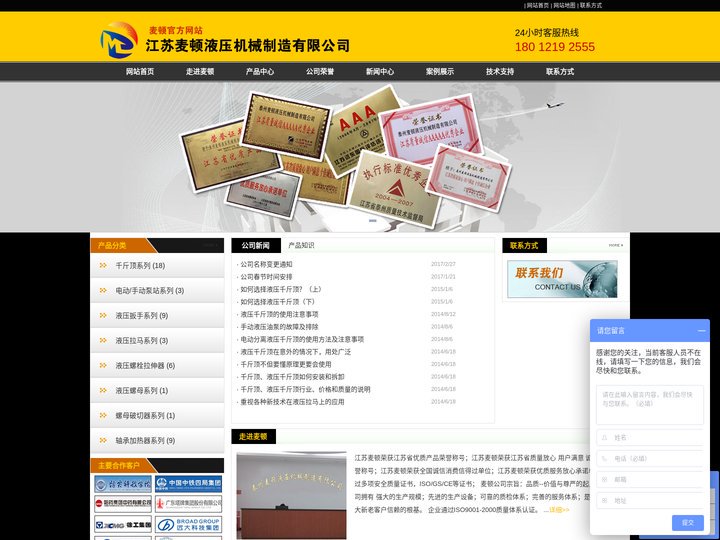The width and height of the screenshot is (720, 540).
Task: Click the company logo in the header
Action: 119,40
